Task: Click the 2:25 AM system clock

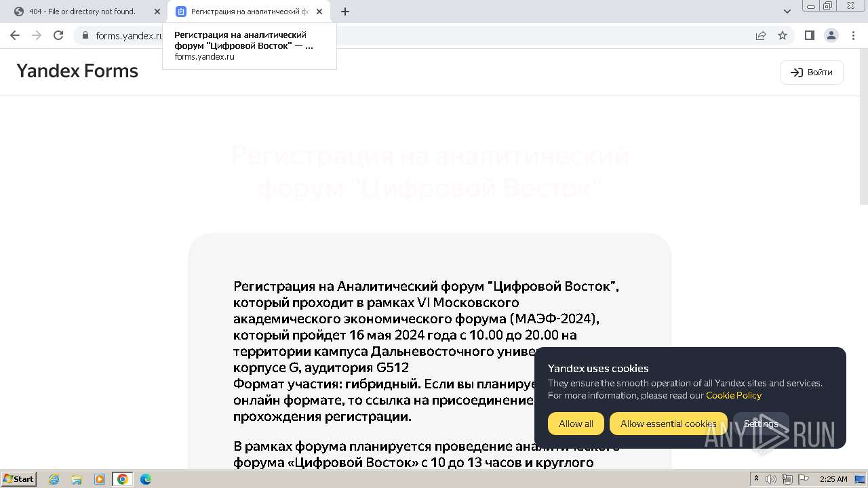Action: (833, 479)
